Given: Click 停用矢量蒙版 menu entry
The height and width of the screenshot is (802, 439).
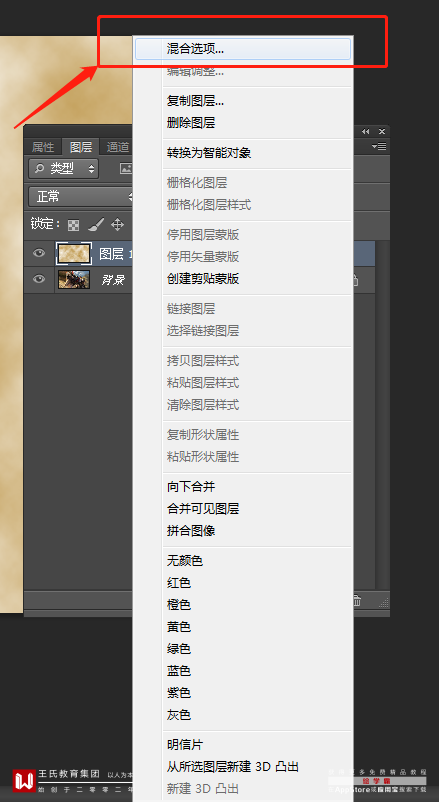Looking at the screenshot, I should (x=203, y=257).
